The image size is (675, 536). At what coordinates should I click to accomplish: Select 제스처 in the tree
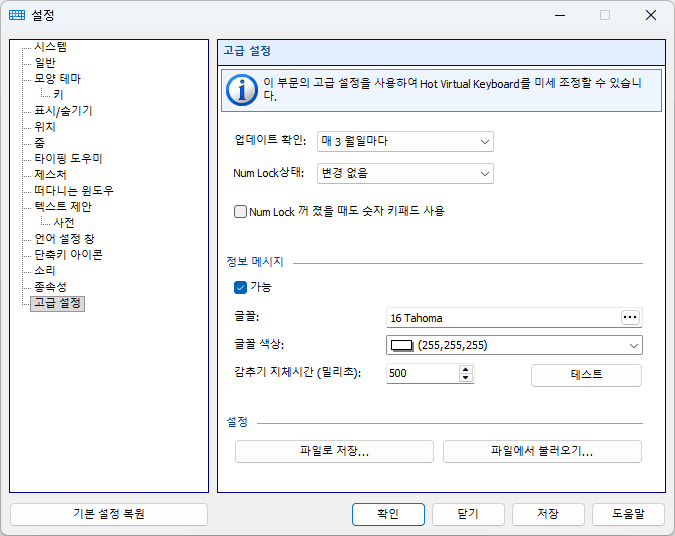point(50,175)
